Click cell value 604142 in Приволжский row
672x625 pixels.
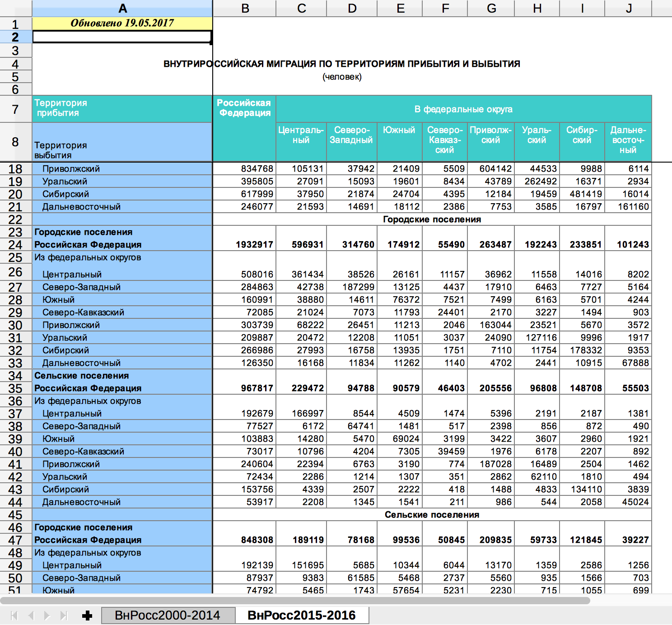click(x=495, y=169)
